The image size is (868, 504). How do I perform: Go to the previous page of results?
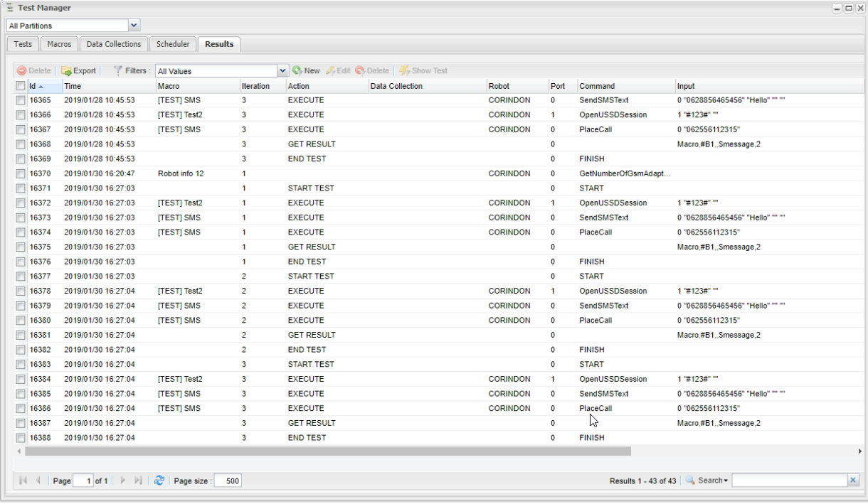click(x=39, y=481)
